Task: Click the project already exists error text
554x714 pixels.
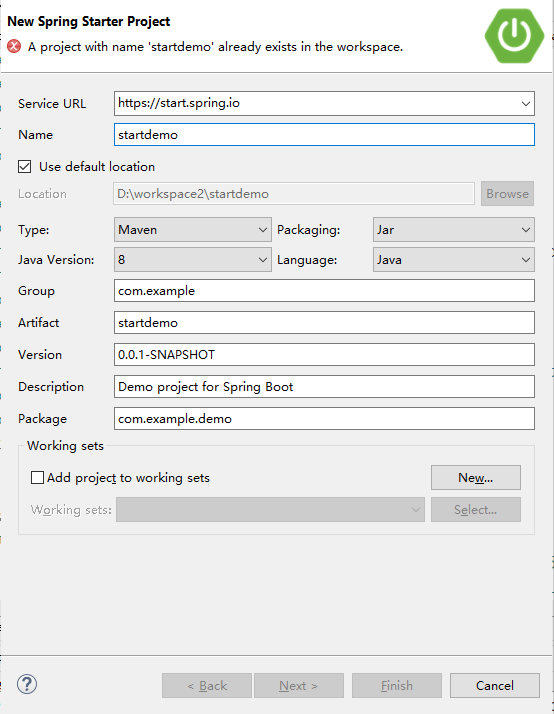Action: [215, 46]
